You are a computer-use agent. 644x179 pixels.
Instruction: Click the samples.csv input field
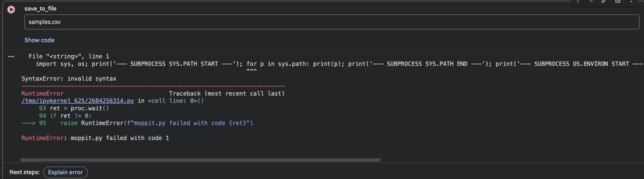332,22
